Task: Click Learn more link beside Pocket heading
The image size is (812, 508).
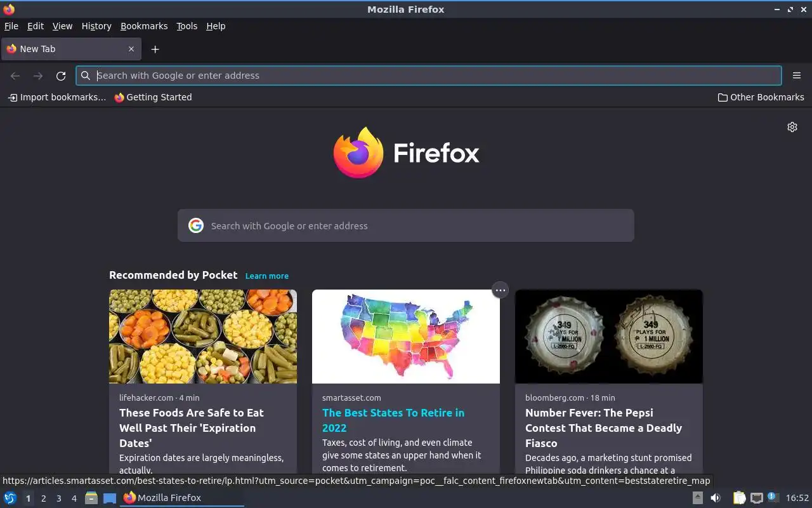Action: (267, 276)
